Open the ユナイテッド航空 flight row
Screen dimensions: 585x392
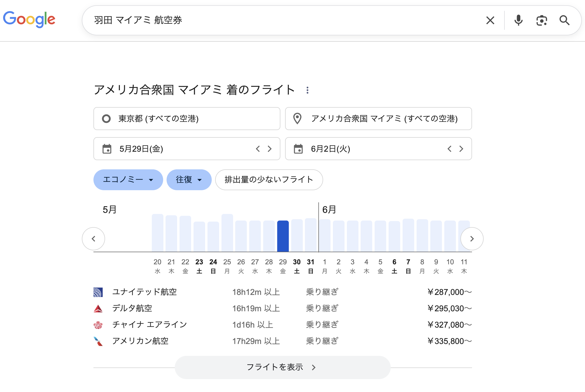coord(282,292)
